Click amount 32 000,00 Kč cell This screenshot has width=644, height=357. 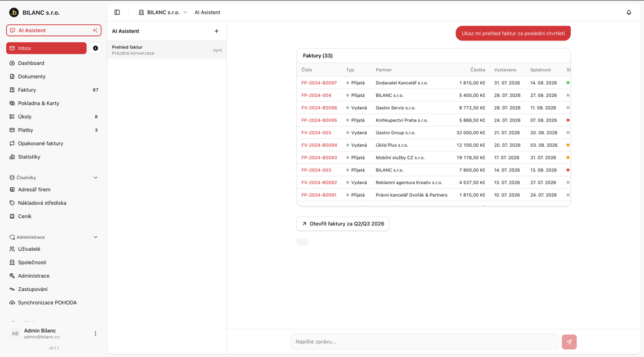[471, 133]
